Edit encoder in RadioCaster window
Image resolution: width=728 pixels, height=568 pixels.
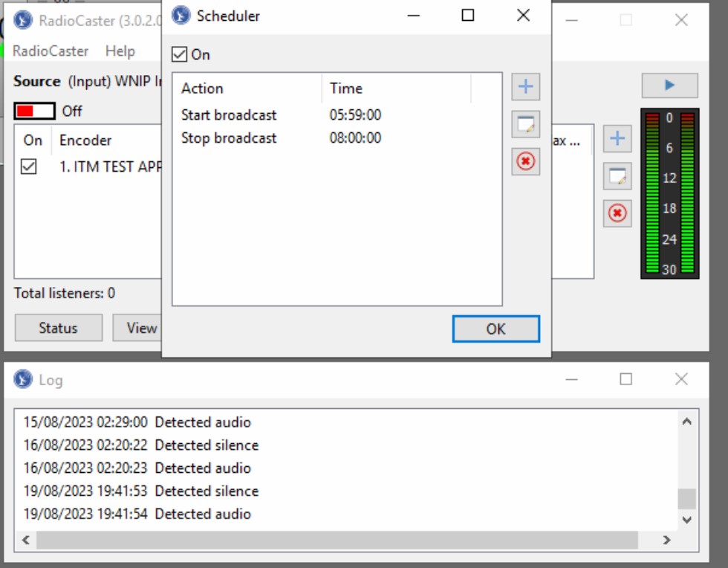pyautogui.click(x=617, y=176)
